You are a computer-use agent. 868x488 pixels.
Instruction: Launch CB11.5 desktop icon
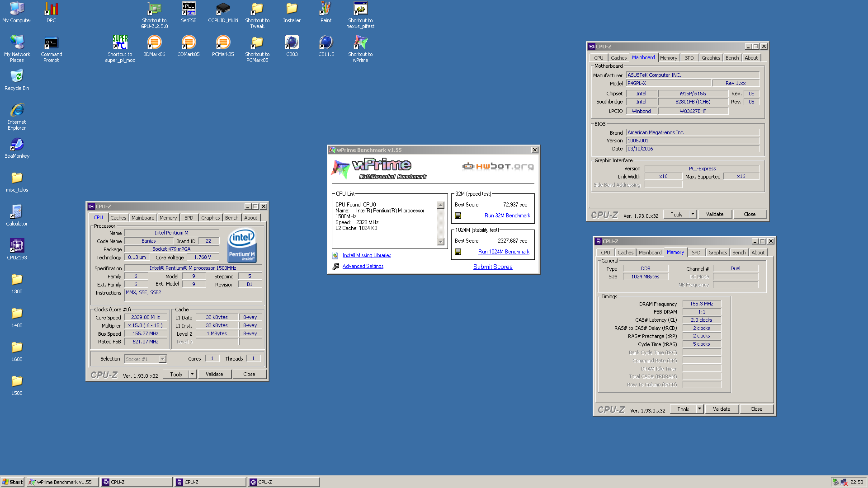tap(326, 46)
